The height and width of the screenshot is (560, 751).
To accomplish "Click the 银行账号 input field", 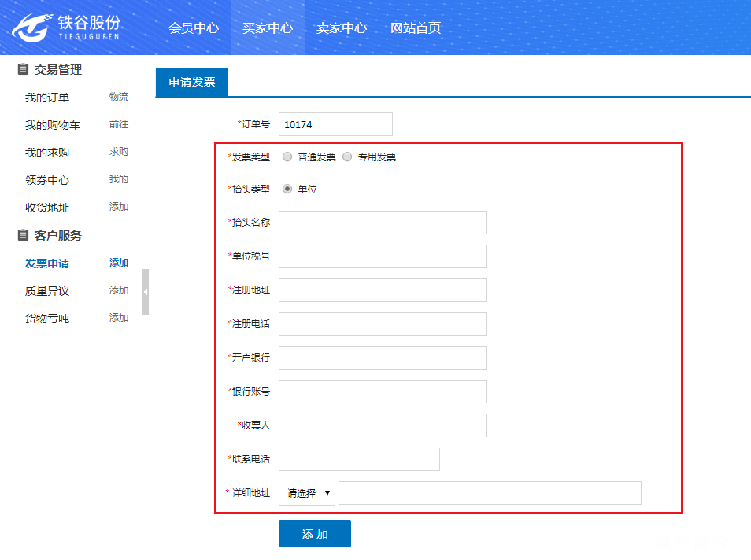I will coord(383,392).
